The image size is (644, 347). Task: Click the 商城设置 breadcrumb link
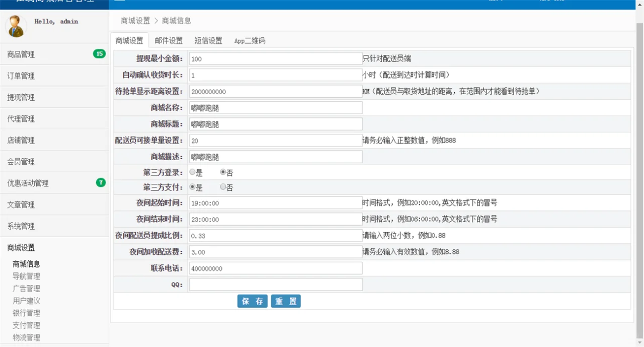click(x=135, y=21)
